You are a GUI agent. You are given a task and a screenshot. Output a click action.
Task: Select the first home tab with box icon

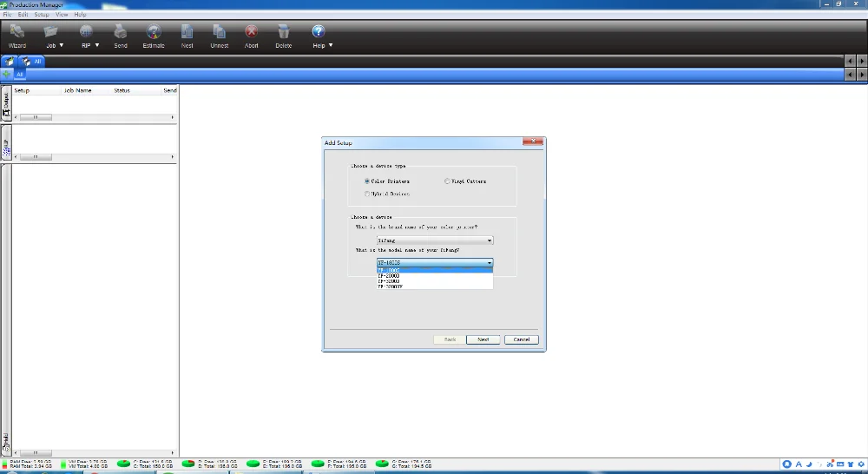[x=10, y=62]
